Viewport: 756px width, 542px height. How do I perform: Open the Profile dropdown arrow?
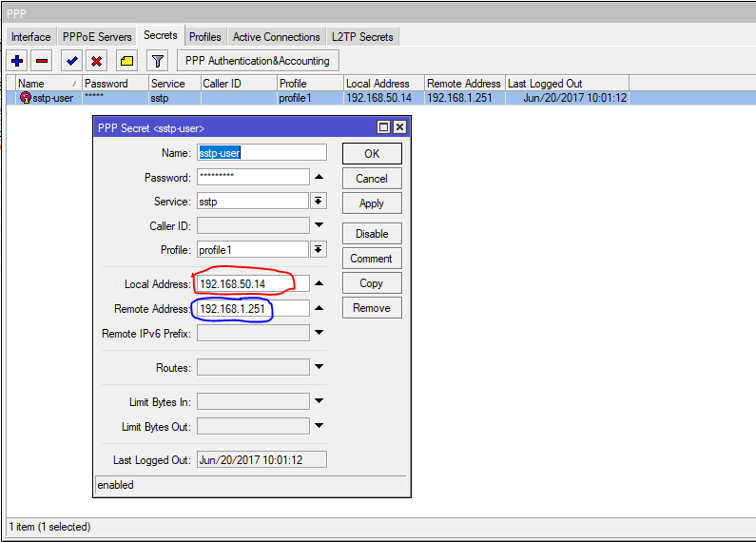pos(319,250)
